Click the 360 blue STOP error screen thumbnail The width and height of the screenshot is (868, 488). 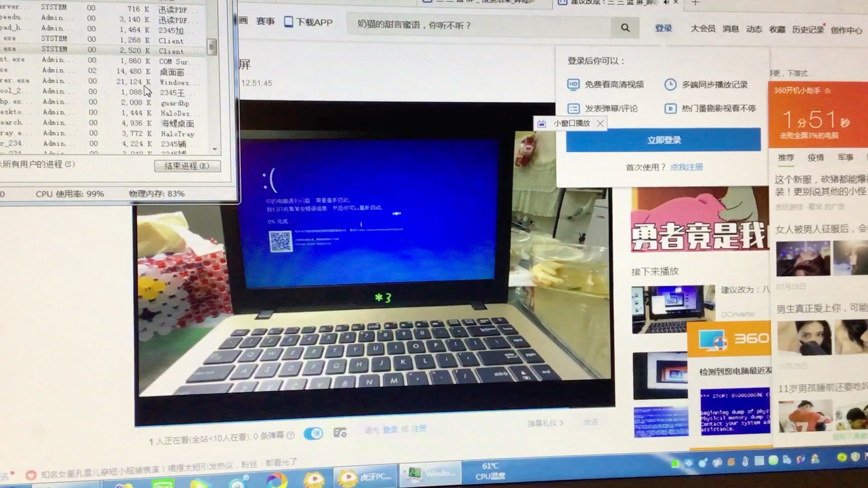pyautogui.click(x=735, y=412)
